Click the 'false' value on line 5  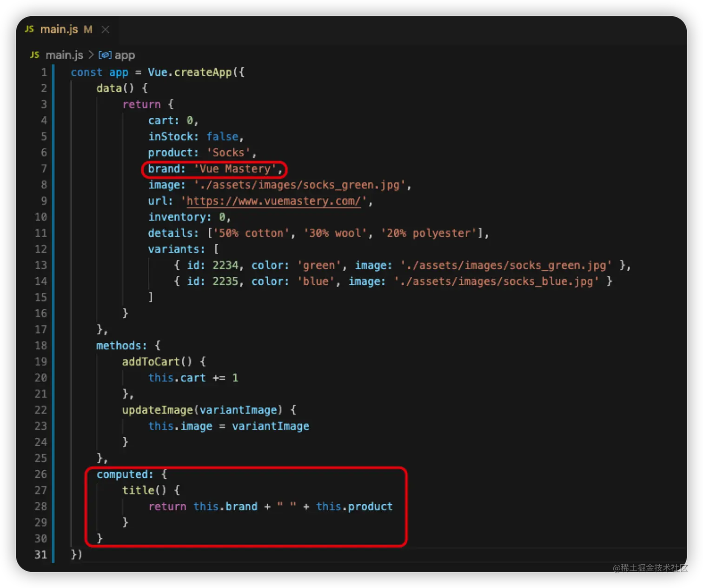223,136
